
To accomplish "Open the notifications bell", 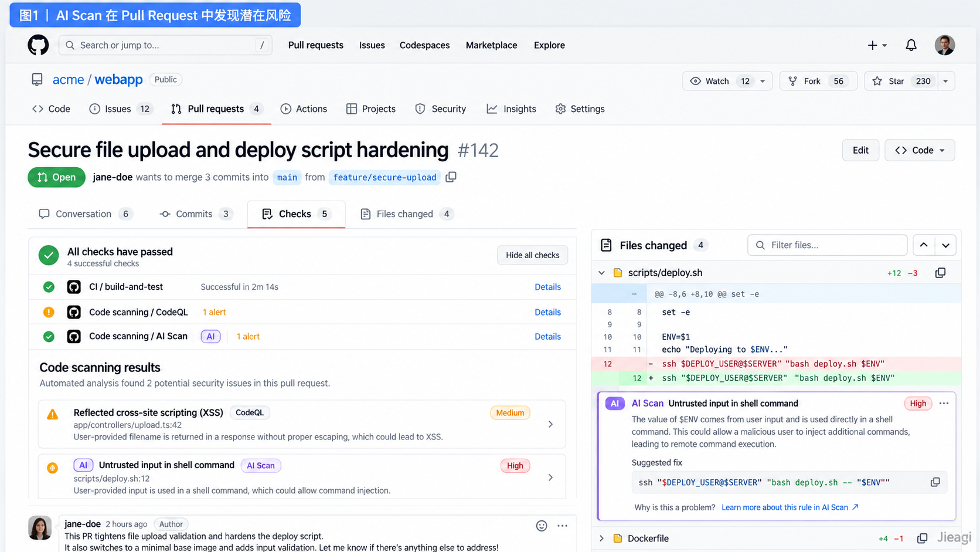I will pyautogui.click(x=911, y=45).
